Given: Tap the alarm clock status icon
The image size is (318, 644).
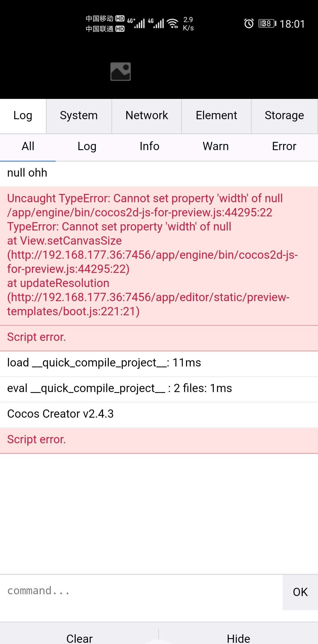Looking at the screenshot, I should (x=249, y=24).
